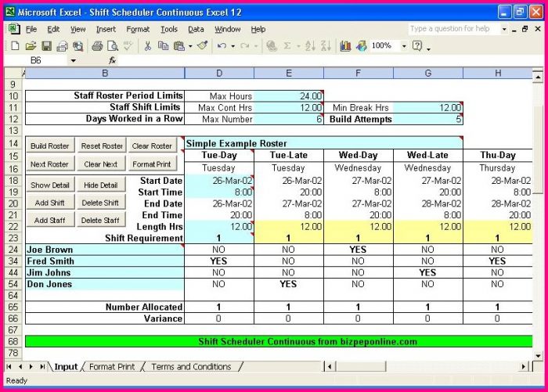The height and width of the screenshot is (392, 548).
Task: Click the Insert Hyperlink globe icon
Action: (271, 45)
